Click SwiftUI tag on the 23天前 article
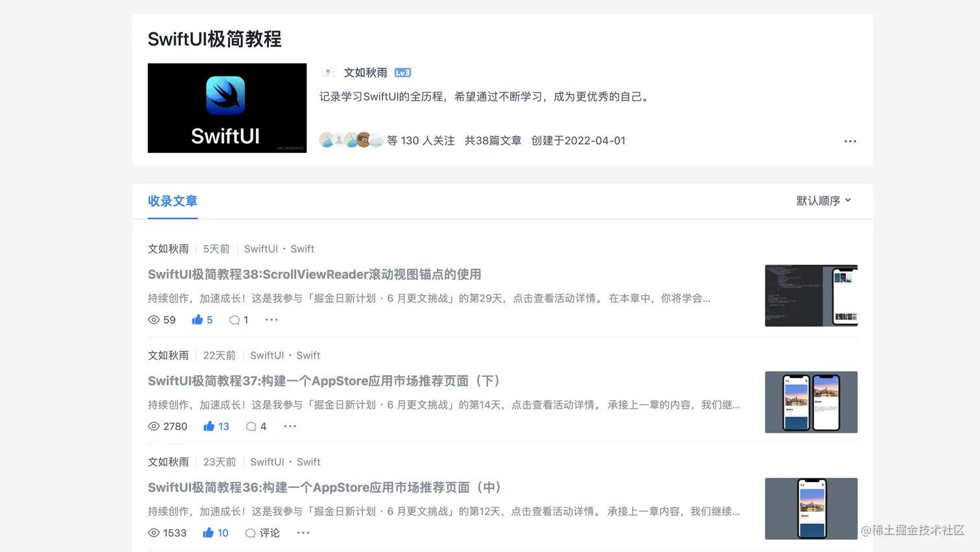This screenshot has width=980, height=552. coord(267,462)
